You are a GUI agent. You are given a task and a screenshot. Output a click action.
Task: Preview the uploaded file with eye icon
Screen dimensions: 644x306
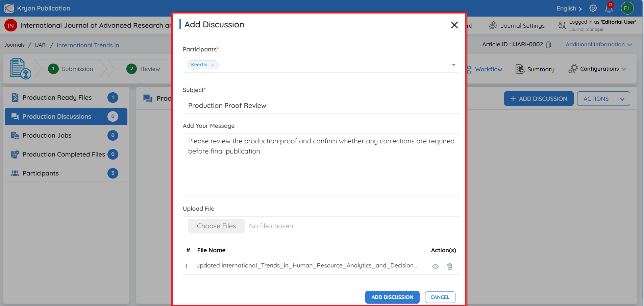[x=436, y=266]
